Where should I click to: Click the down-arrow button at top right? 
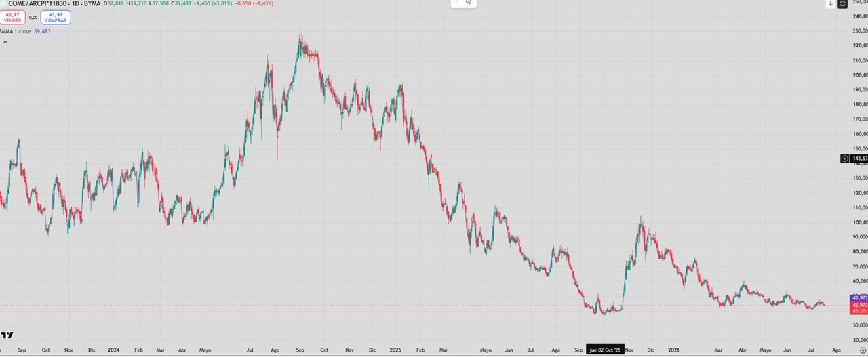(831, 3)
